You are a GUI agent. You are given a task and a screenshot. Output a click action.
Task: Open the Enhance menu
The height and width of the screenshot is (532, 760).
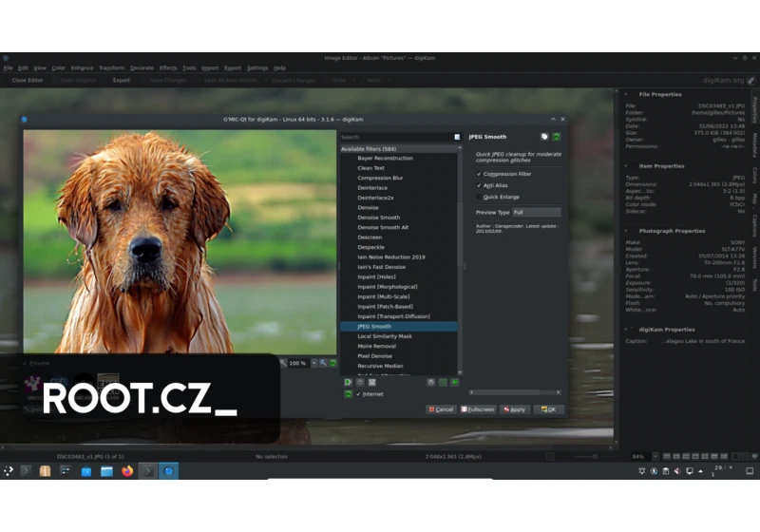click(82, 67)
